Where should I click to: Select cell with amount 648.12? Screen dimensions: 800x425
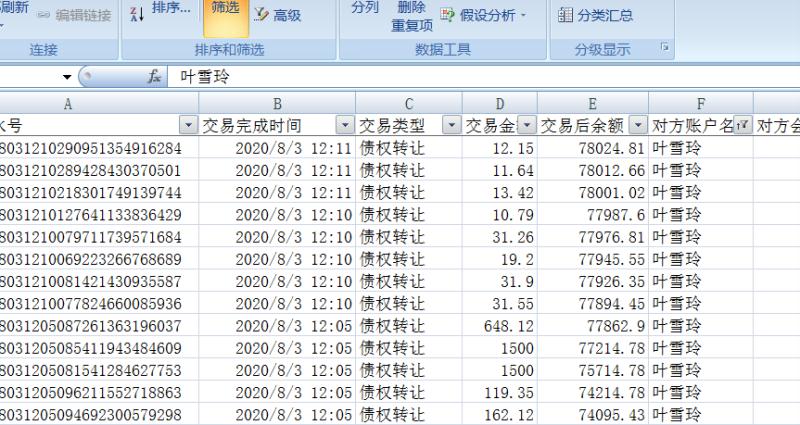499,326
